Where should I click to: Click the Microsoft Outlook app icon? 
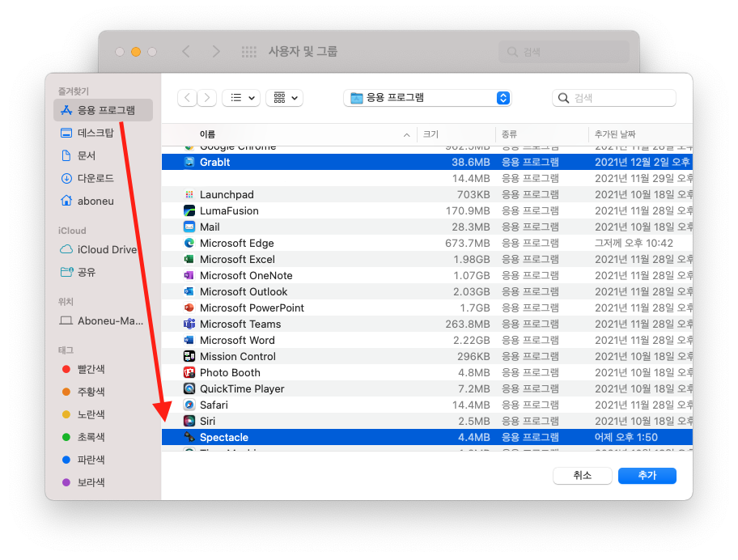(189, 292)
